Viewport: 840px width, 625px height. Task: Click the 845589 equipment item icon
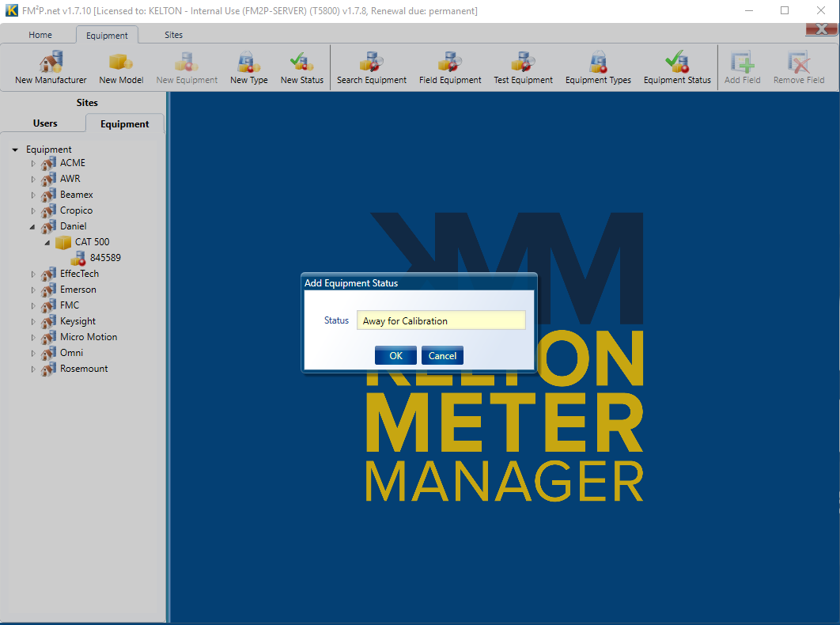78,258
